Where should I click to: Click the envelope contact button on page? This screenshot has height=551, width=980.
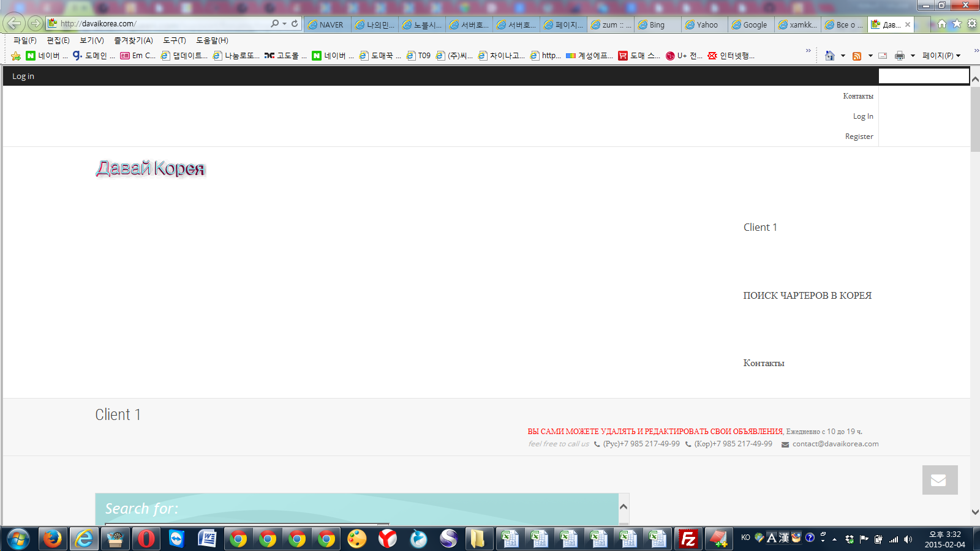click(940, 480)
